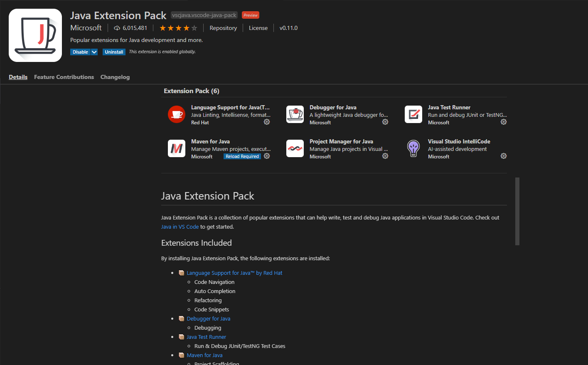The width and height of the screenshot is (588, 365).
Task: Open the manage gear on Java Test Runner
Action: (503, 122)
